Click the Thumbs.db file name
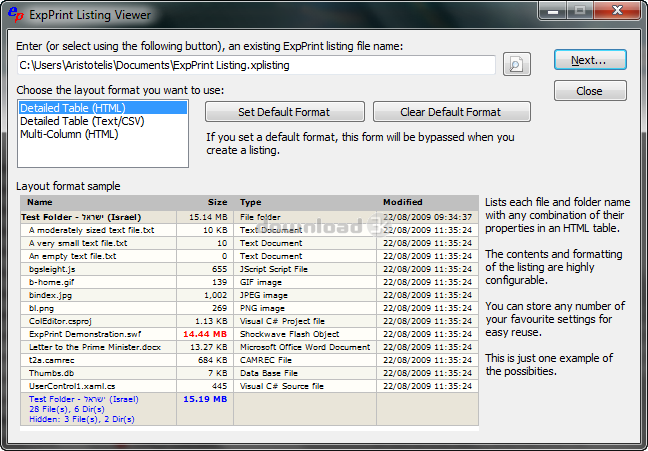 point(51,373)
